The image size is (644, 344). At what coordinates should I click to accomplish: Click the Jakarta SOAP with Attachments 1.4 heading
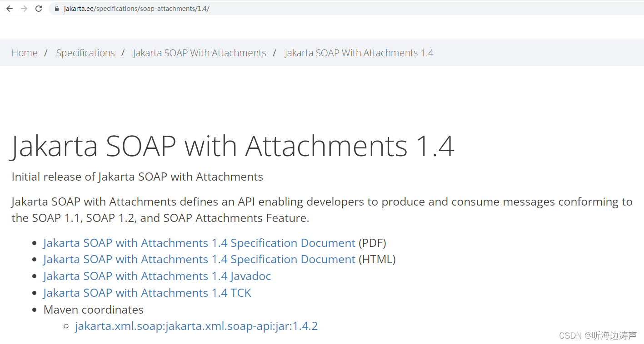(x=232, y=146)
